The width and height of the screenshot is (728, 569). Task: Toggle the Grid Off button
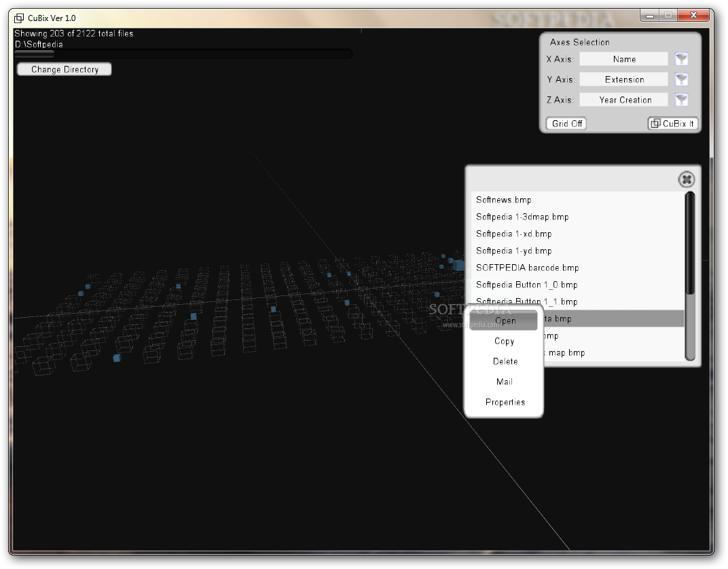[x=566, y=124]
